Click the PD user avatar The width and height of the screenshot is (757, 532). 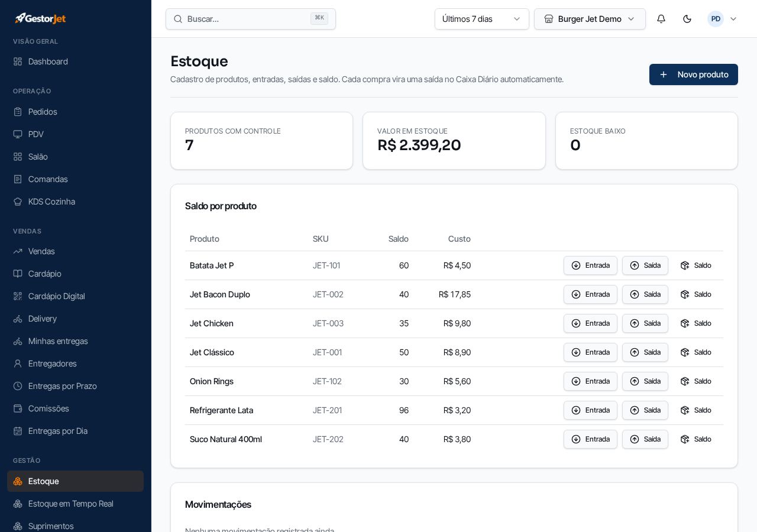pos(716,19)
